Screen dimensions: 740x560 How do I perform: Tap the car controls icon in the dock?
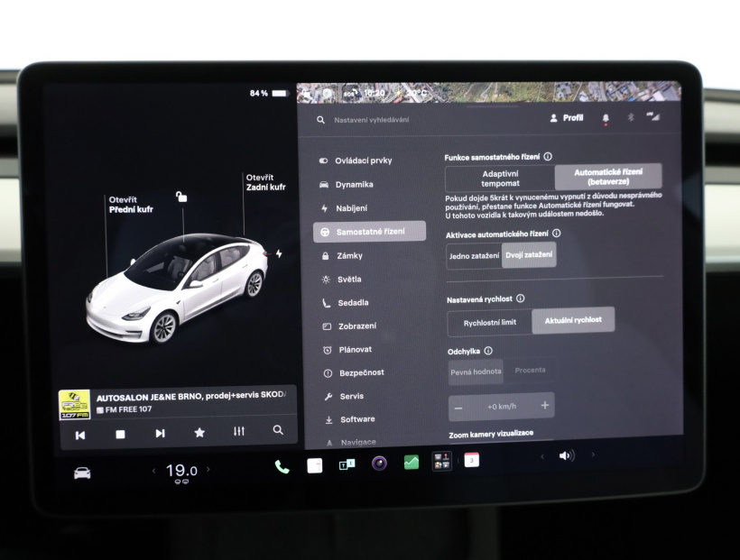tap(82, 473)
